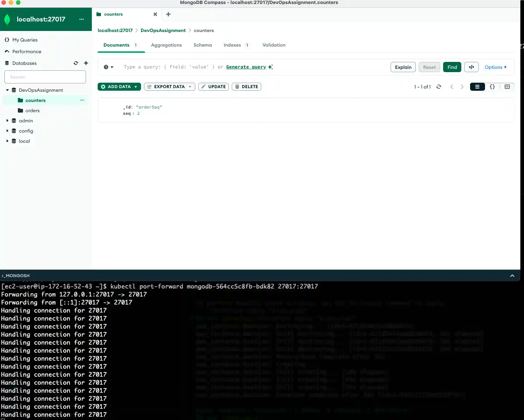Viewport: 524px width, 420px height.
Task: Click the plus icon to create database
Action: tap(86, 63)
